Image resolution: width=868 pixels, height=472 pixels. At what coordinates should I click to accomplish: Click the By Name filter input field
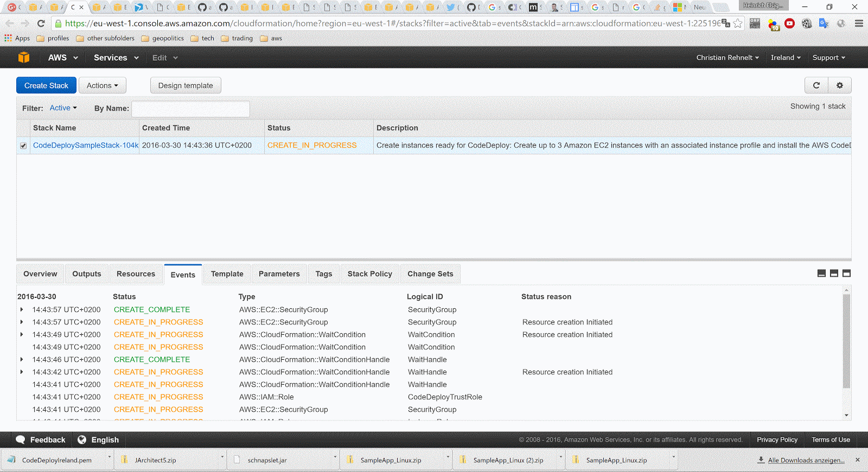(190, 109)
